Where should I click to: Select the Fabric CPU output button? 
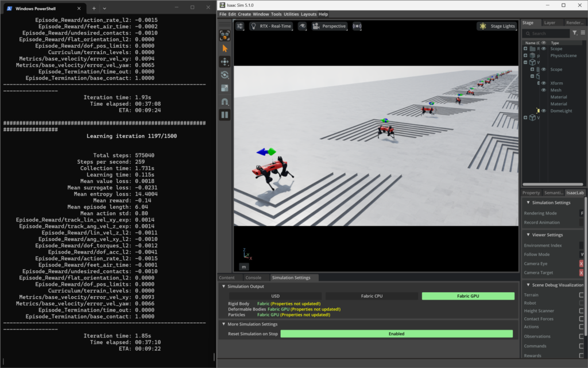click(372, 296)
